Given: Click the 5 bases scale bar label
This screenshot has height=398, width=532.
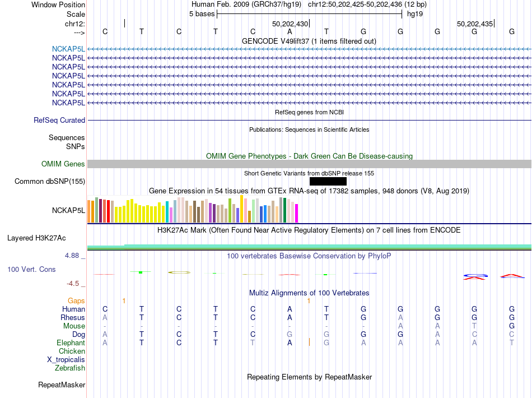Looking at the screenshot, I should pos(202,14).
